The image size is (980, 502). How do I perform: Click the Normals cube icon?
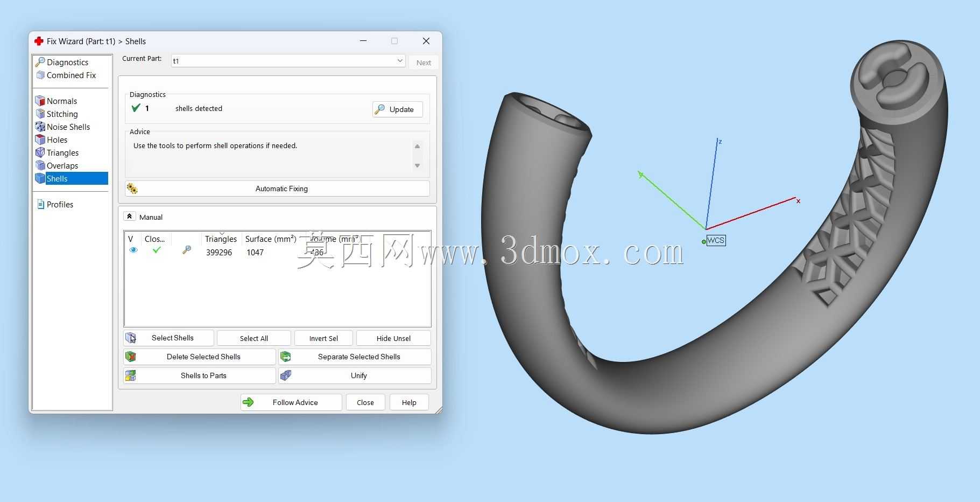point(40,101)
